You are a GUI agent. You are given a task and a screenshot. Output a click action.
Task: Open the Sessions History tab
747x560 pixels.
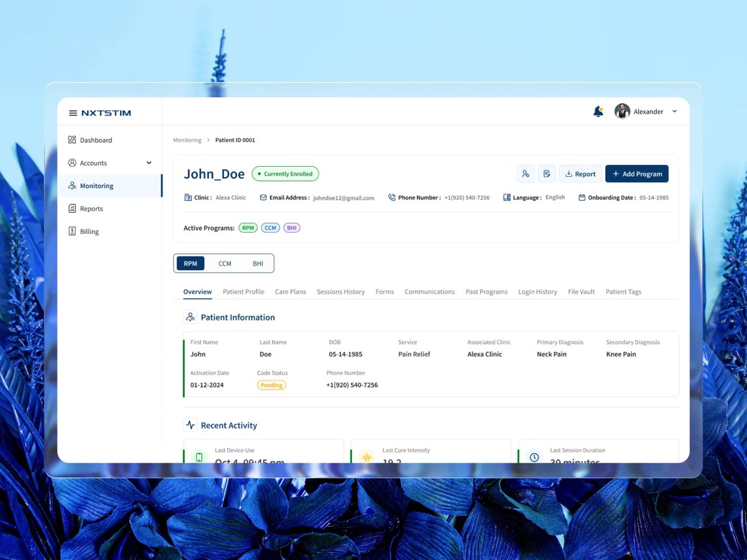coord(341,292)
